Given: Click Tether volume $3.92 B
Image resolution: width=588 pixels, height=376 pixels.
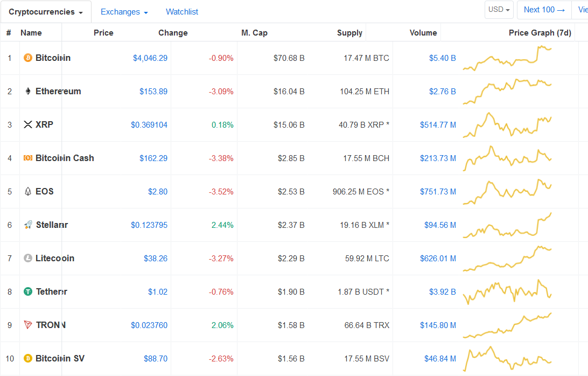Looking at the screenshot, I should click(443, 292).
